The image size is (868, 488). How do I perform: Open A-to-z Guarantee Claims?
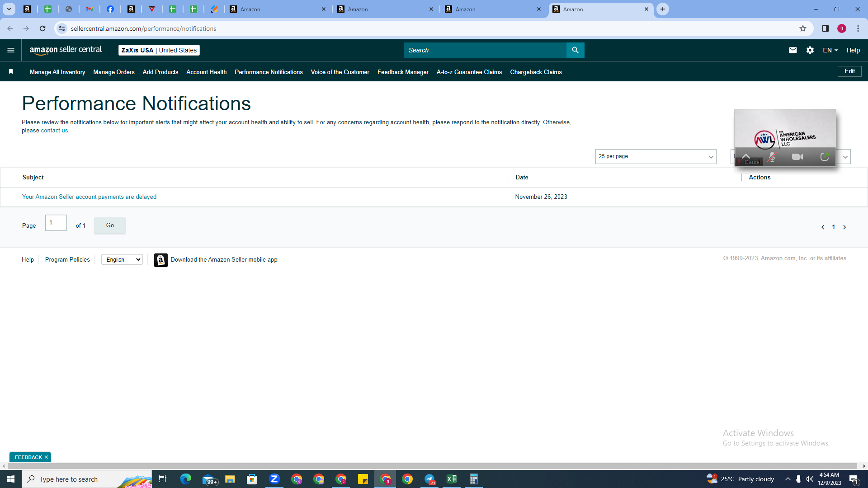[x=469, y=72]
